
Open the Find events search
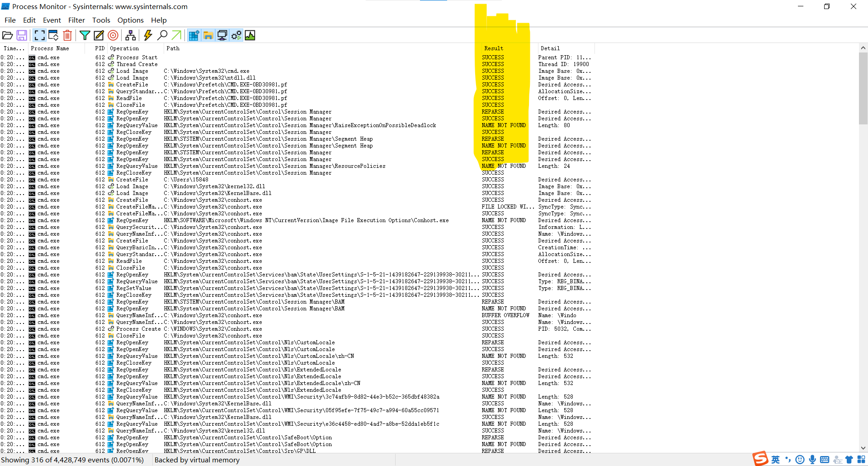pos(163,35)
